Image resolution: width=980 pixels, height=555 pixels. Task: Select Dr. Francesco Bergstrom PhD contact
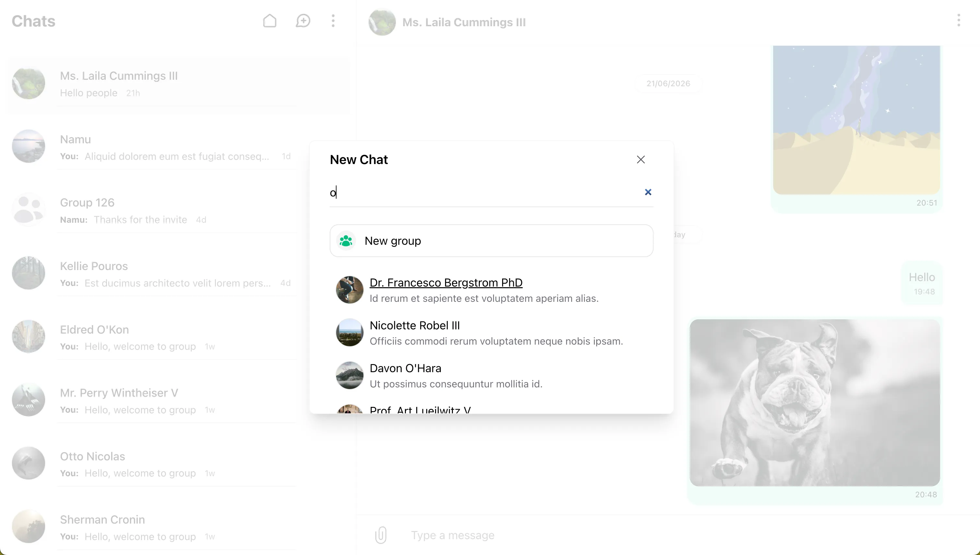(x=491, y=290)
